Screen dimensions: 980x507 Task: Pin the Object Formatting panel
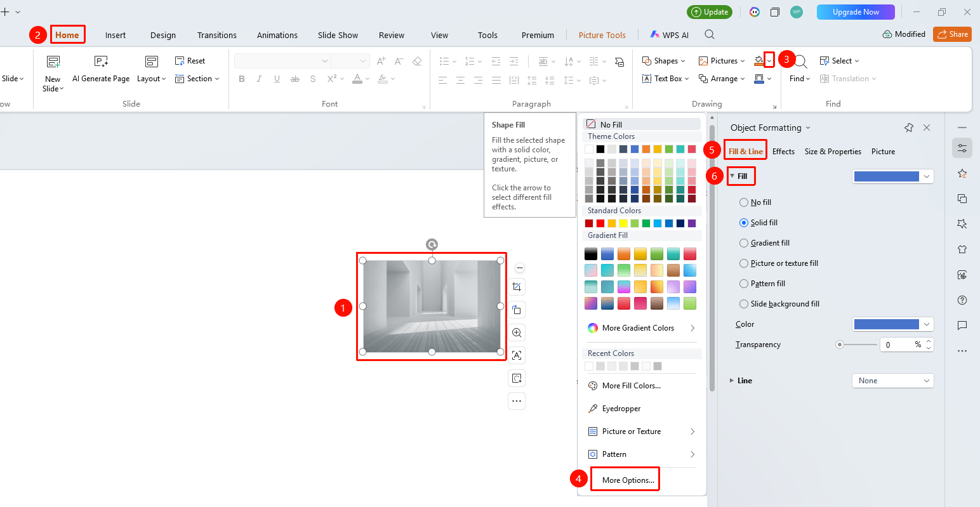(909, 128)
